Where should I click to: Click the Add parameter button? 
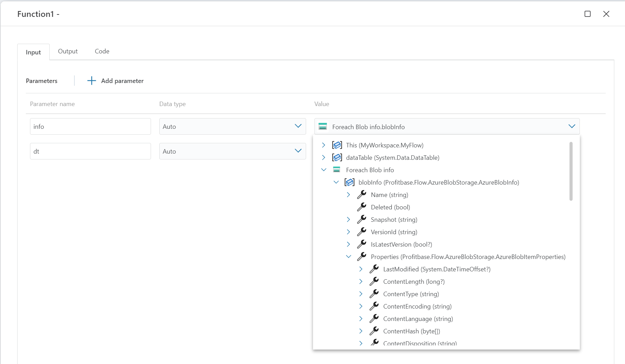(115, 81)
